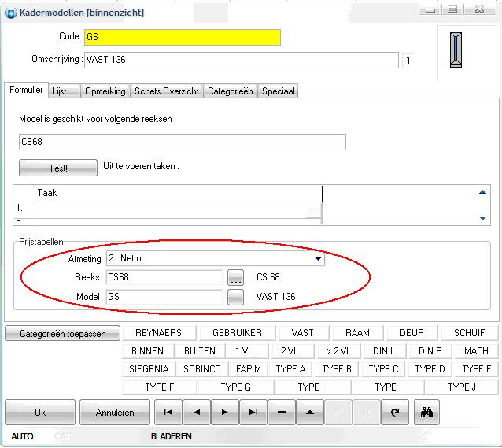
Task: Go to previous record arrow
Action: [197, 412]
